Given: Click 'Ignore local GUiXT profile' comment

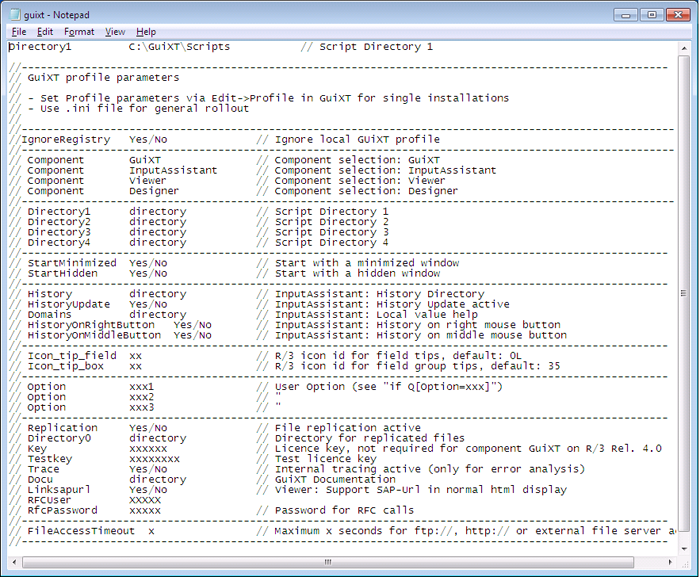Looking at the screenshot, I should pos(357,139).
